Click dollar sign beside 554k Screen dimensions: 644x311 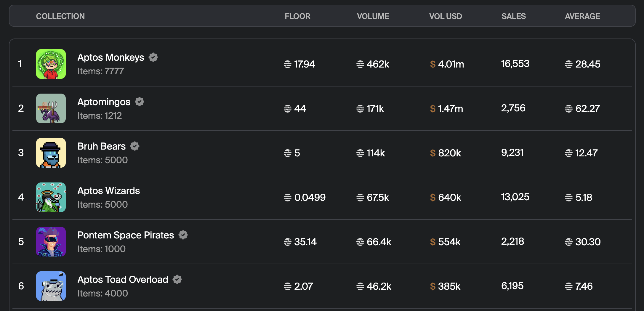[x=433, y=242]
